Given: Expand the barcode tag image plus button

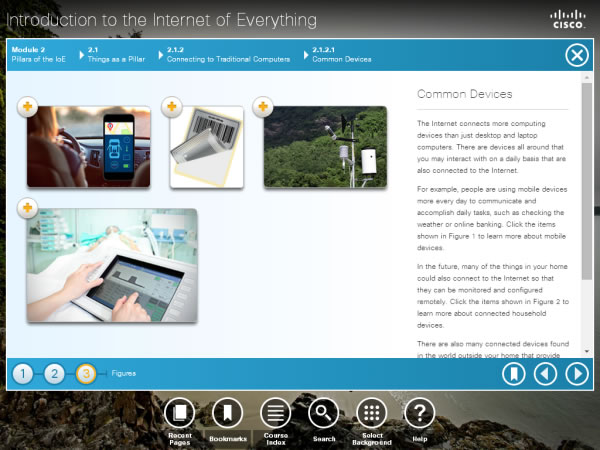Looking at the screenshot, I should (173, 105).
